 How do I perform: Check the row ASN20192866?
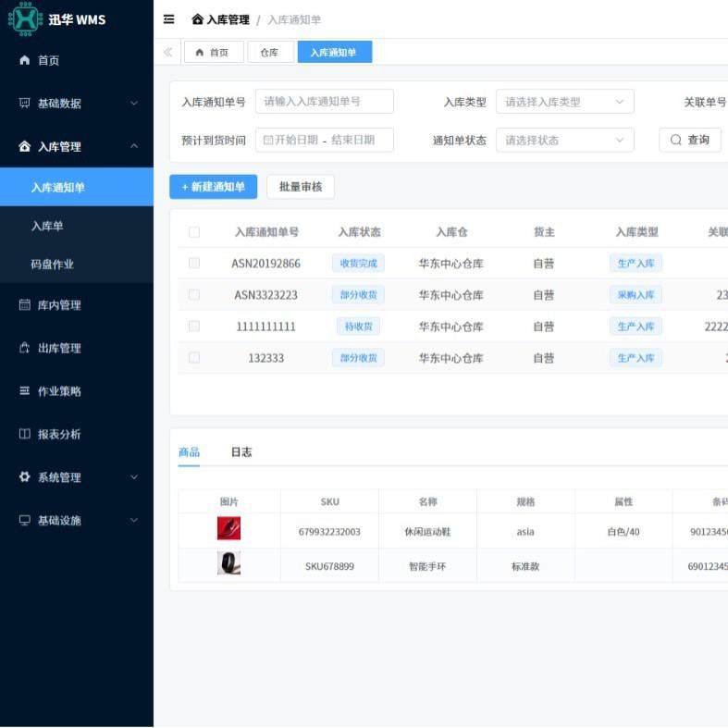click(194, 263)
